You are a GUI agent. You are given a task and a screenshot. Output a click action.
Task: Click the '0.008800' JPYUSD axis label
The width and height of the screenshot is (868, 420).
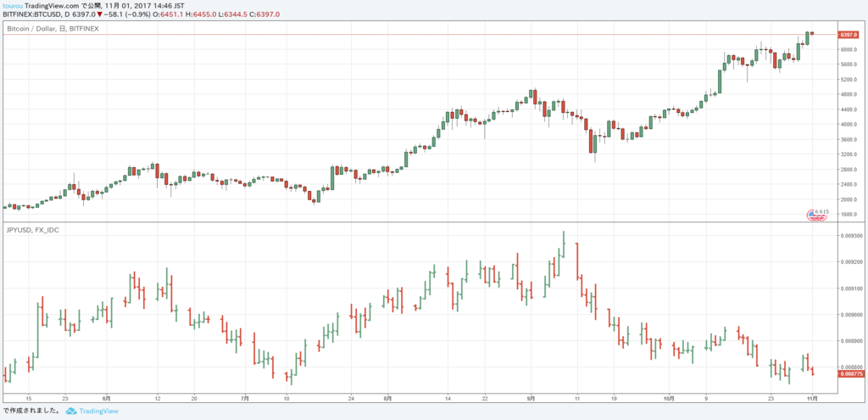click(x=851, y=367)
